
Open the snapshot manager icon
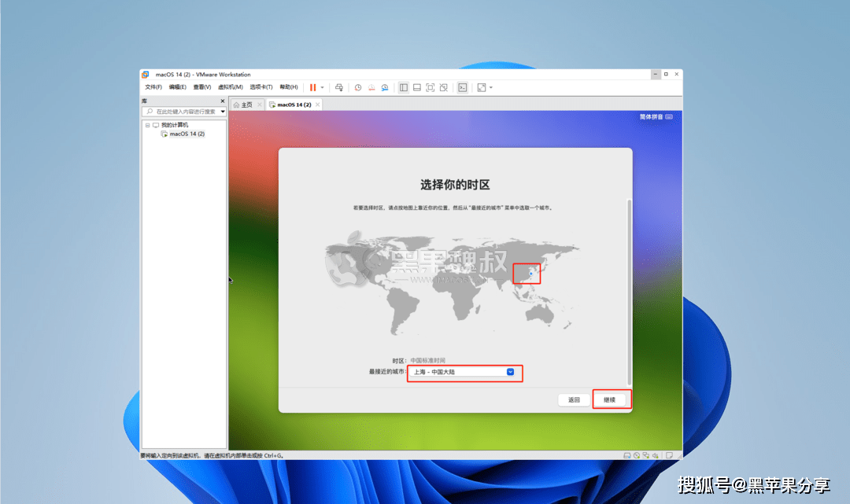(x=384, y=87)
